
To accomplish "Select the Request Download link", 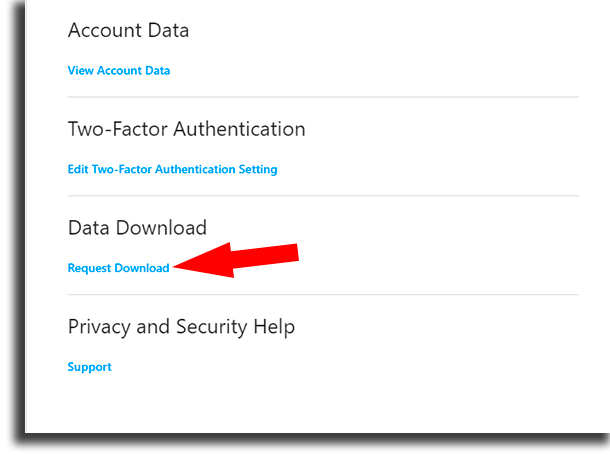I will (118, 268).
